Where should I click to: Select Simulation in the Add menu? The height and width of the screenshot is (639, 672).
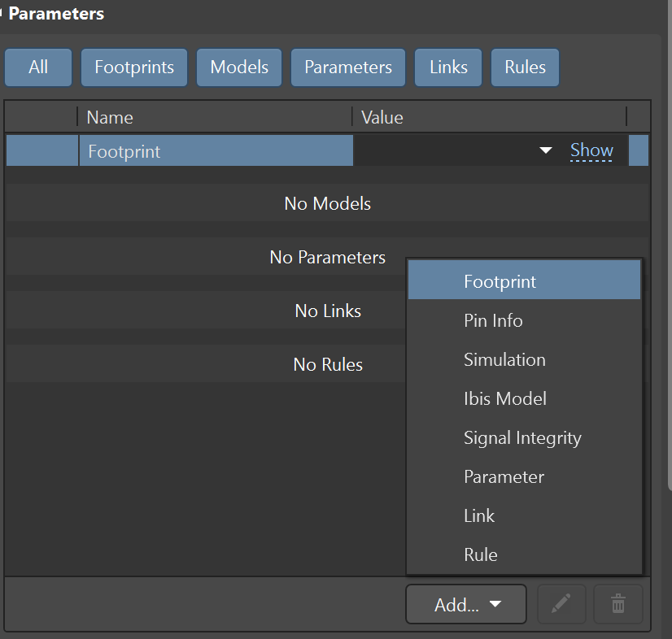504,360
